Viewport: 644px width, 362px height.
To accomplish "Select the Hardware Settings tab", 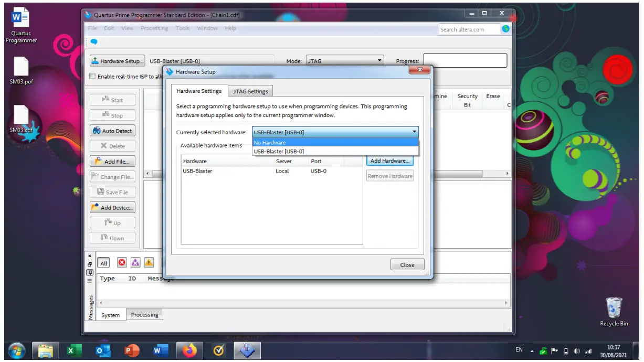I will [x=199, y=91].
